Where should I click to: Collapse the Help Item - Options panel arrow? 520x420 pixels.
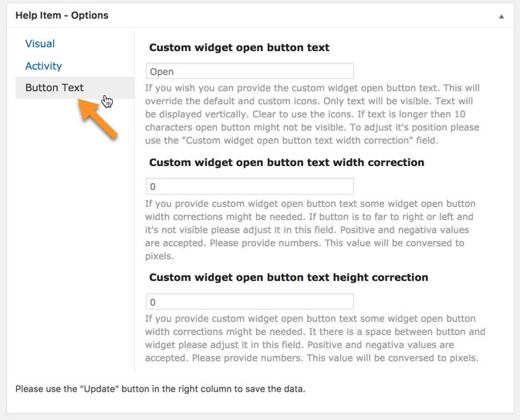pyautogui.click(x=501, y=16)
